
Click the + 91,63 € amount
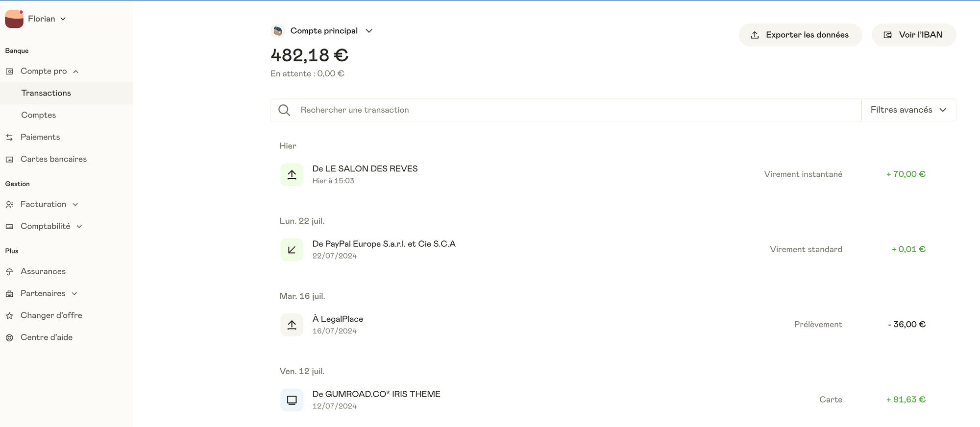[x=906, y=400]
